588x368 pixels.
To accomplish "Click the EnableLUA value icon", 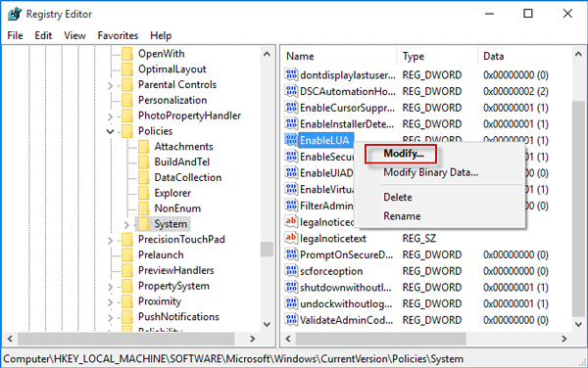I will [x=291, y=140].
